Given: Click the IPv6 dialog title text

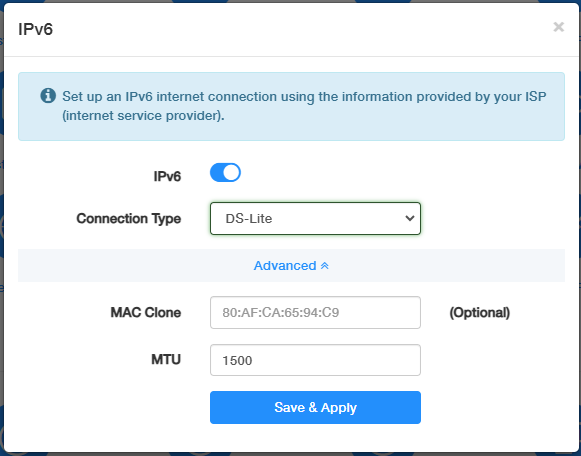Looking at the screenshot, I should (x=36, y=29).
